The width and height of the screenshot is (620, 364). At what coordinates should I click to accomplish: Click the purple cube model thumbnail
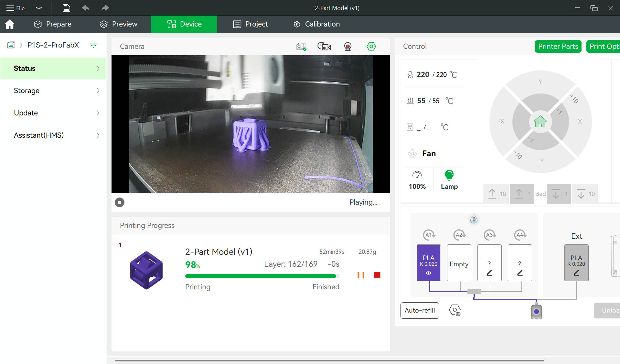146,270
